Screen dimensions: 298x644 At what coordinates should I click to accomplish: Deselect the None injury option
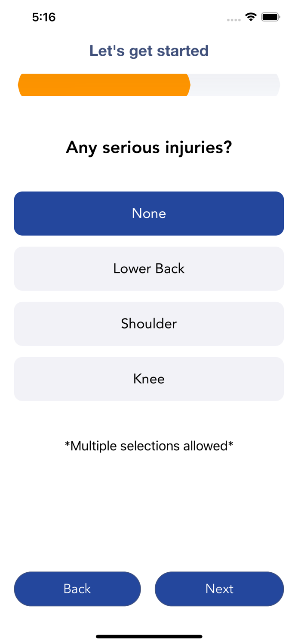coord(149,213)
